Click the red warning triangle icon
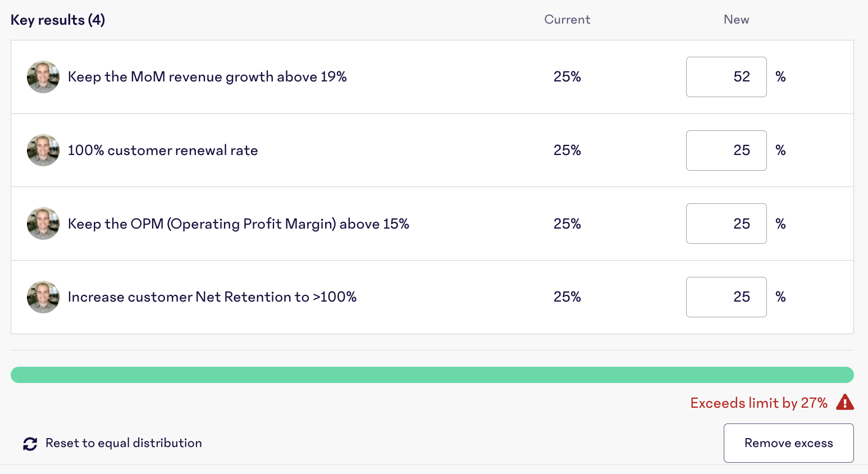This screenshot has width=868, height=474. [x=845, y=402]
